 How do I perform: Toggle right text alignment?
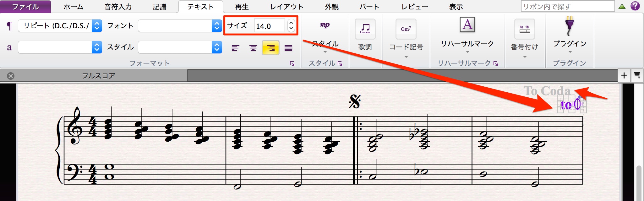(x=271, y=48)
